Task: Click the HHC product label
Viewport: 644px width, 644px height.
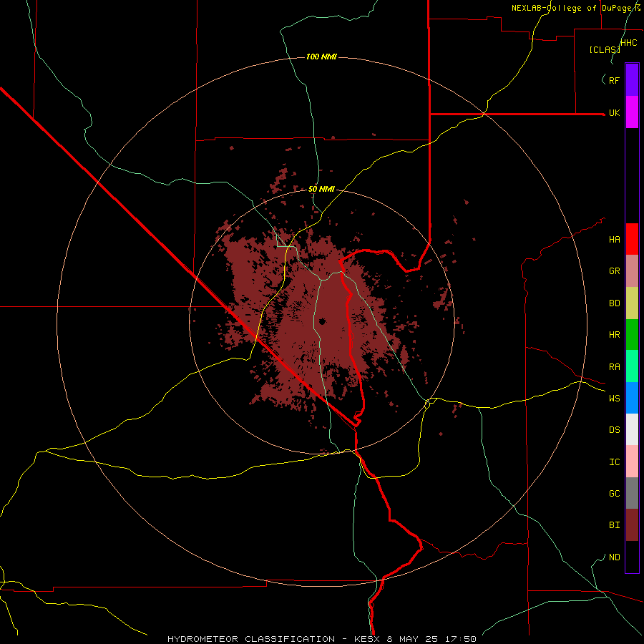Action: tap(628, 43)
